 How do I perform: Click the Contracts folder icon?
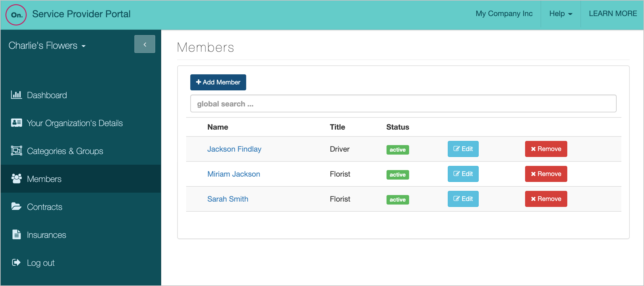pyautogui.click(x=16, y=206)
